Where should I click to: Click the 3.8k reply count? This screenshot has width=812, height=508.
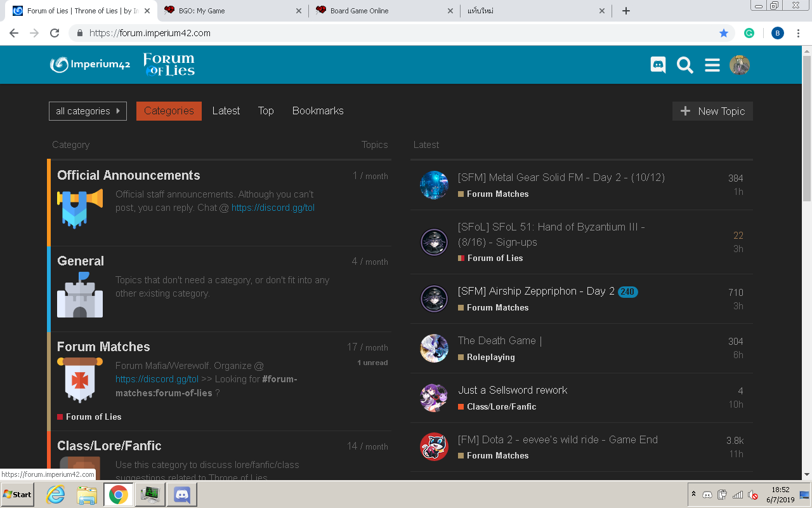[x=735, y=441]
